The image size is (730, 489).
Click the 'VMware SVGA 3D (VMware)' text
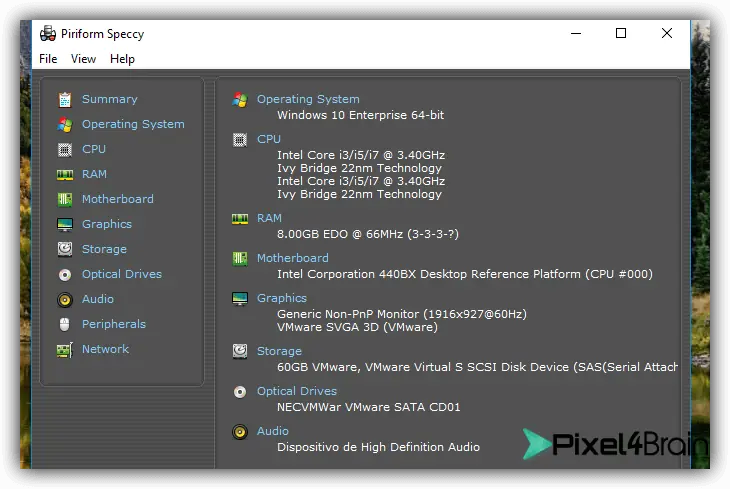click(357, 327)
